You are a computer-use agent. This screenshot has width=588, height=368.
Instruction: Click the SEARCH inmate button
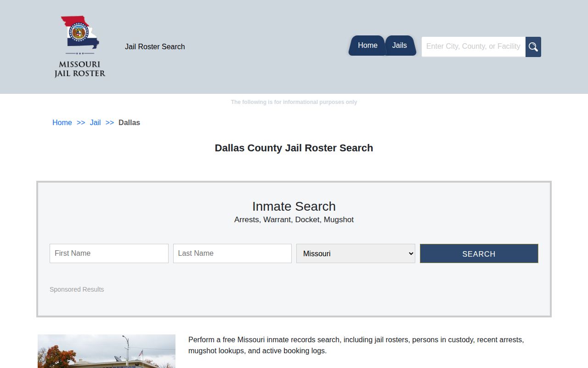point(479,253)
